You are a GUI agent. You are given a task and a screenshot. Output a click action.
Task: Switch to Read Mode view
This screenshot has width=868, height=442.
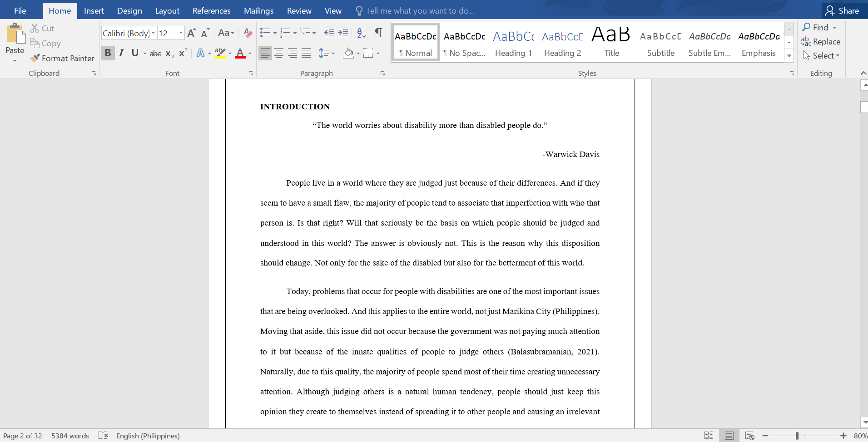click(x=709, y=436)
